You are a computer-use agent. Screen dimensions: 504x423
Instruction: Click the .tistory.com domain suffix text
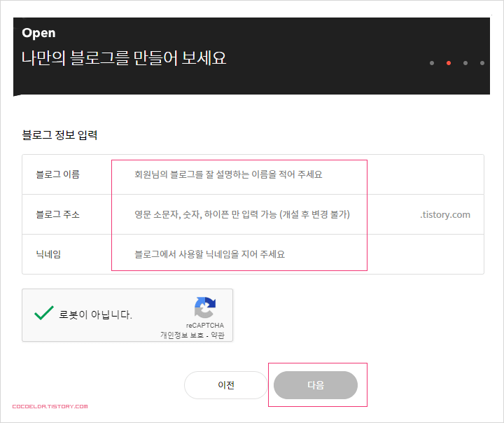(445, 214)
